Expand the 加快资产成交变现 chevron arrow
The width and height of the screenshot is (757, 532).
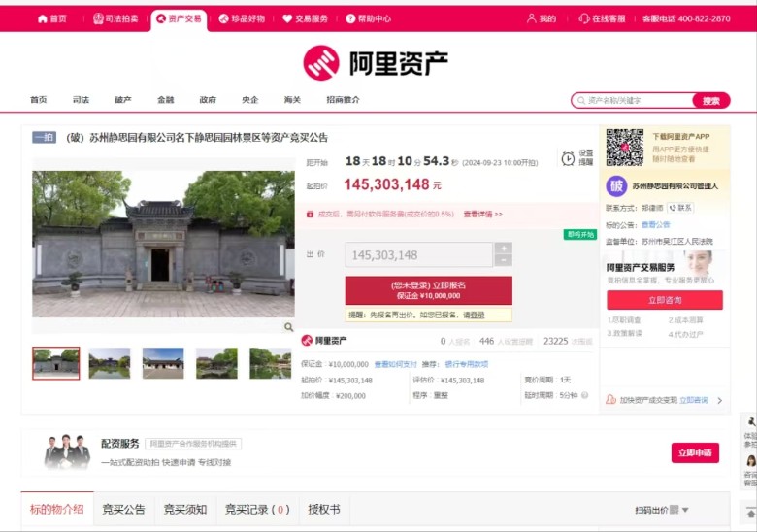click(719, 400)
